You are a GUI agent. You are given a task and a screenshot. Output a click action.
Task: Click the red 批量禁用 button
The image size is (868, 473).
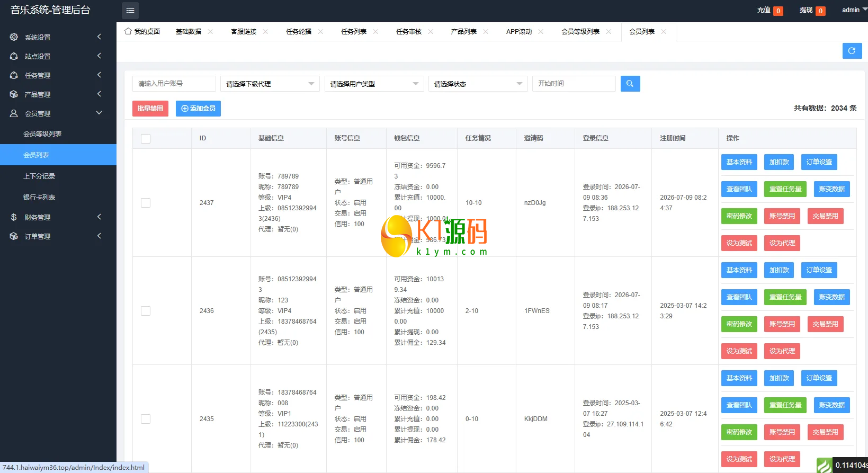coord(150,109)
